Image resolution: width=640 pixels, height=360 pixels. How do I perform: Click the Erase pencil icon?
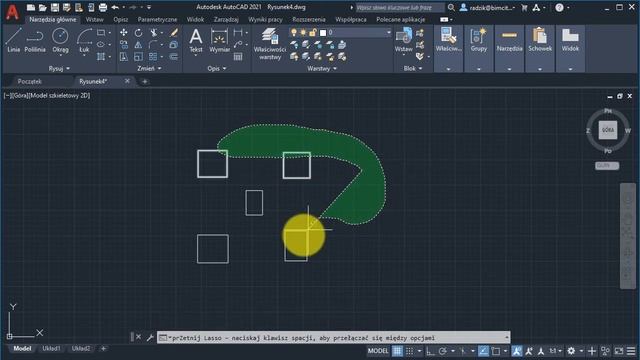point(174,32)
